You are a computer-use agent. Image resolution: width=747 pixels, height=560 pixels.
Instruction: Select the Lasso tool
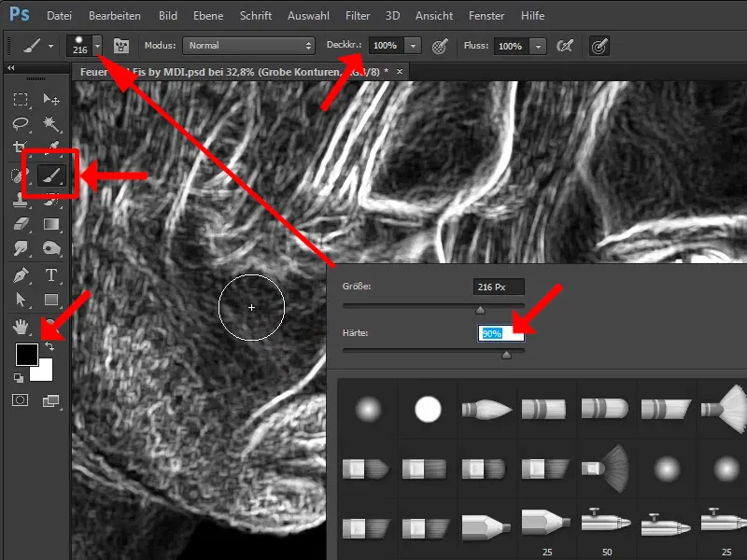[20, 124]
